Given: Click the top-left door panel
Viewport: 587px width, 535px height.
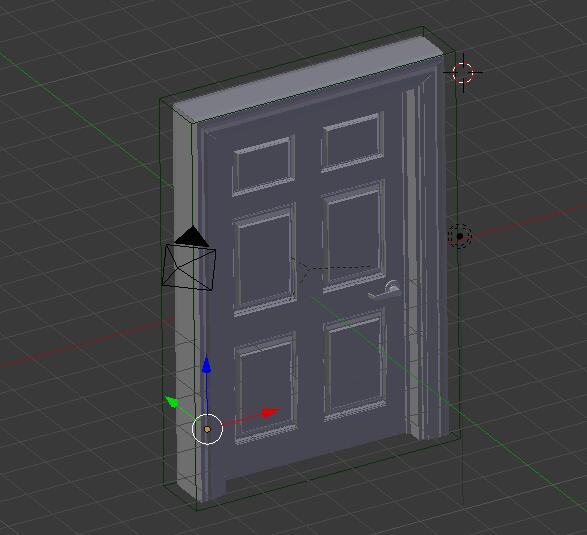Looking at the screenshot, I should [x=264, y=166].
